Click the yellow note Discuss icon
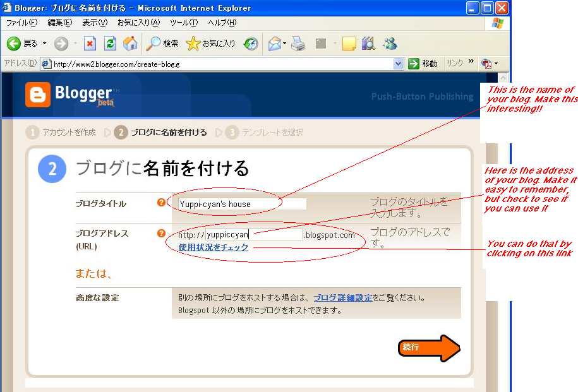 [349, 44]
